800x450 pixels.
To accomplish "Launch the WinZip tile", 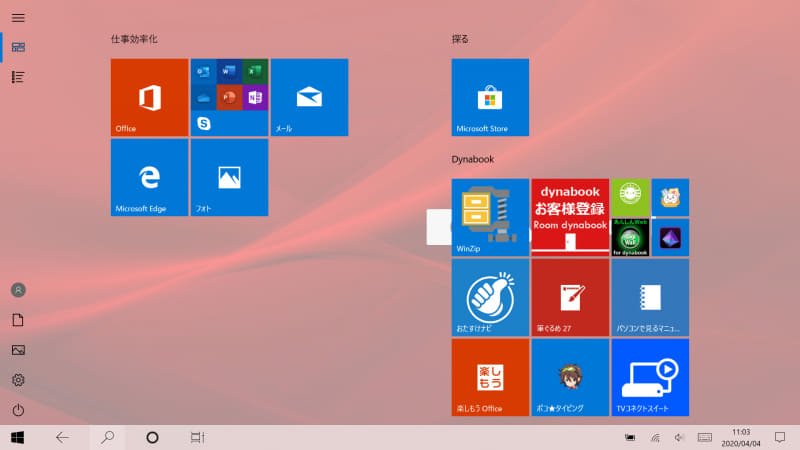I will 490,217.
